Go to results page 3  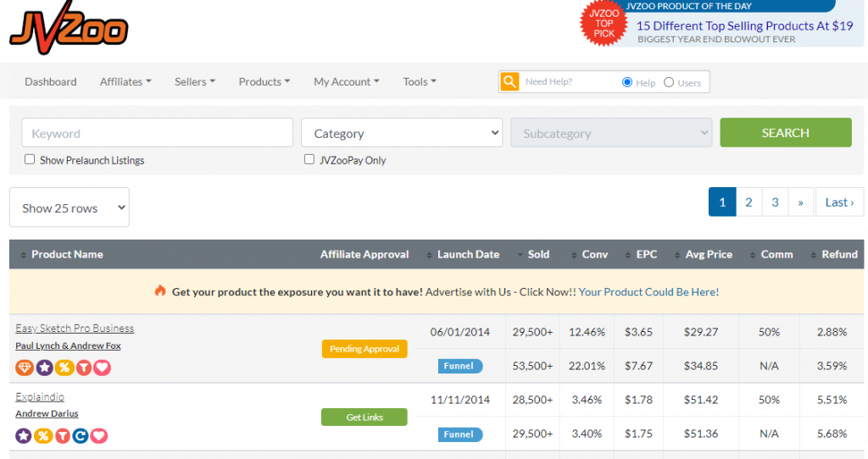click(775, 202)
